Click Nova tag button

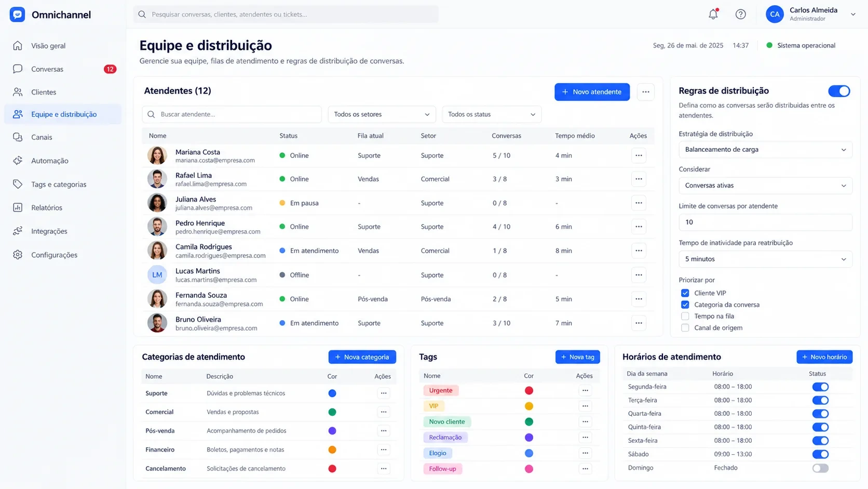click(x=577, y=357)
